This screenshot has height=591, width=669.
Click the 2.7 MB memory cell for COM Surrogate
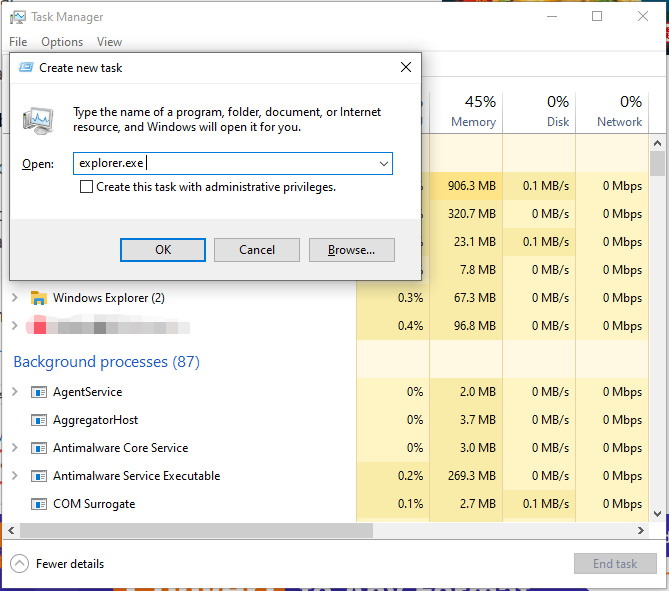click(x=466, y=504)
